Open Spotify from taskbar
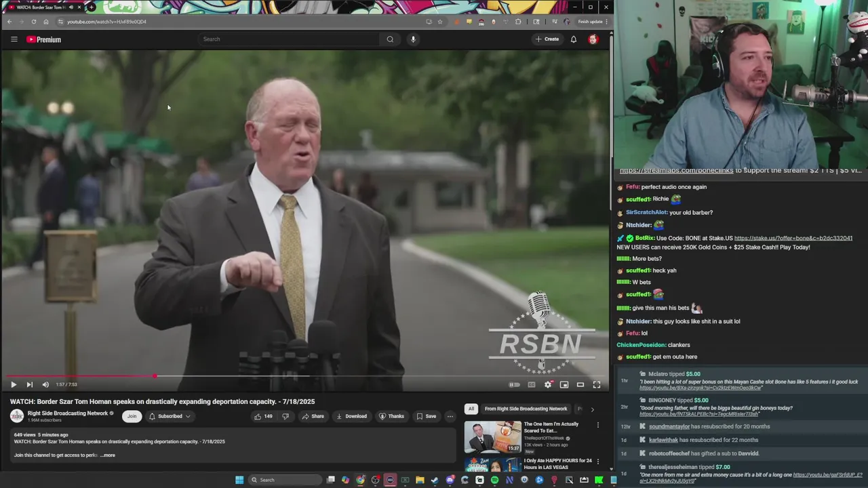This screenshot has height=488, width=868. (x=494, y=480)
